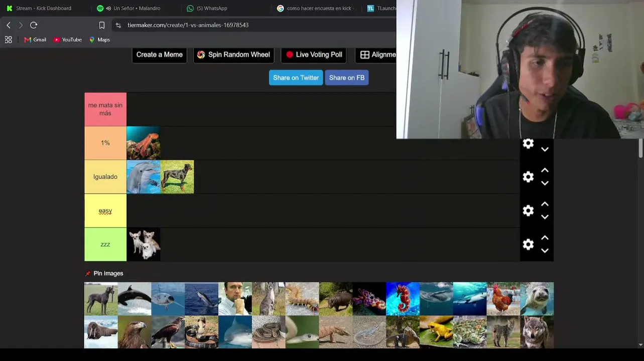Move the zzz tier row up

545,238
